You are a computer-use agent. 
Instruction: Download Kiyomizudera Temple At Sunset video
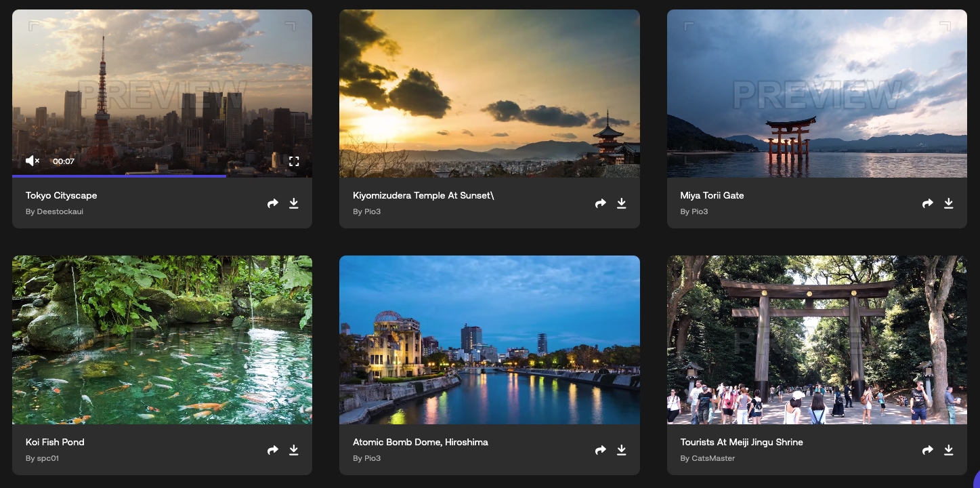click(621, 203)
